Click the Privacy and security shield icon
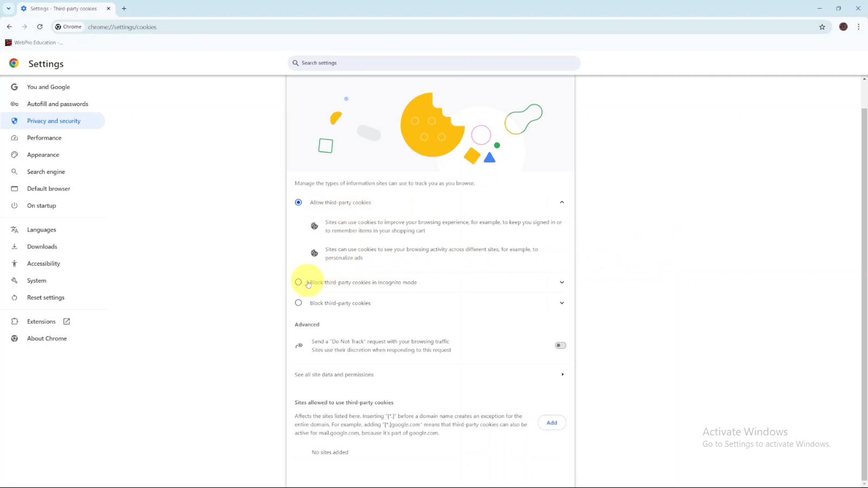868x488 pixels. click(x=15, y=121)
